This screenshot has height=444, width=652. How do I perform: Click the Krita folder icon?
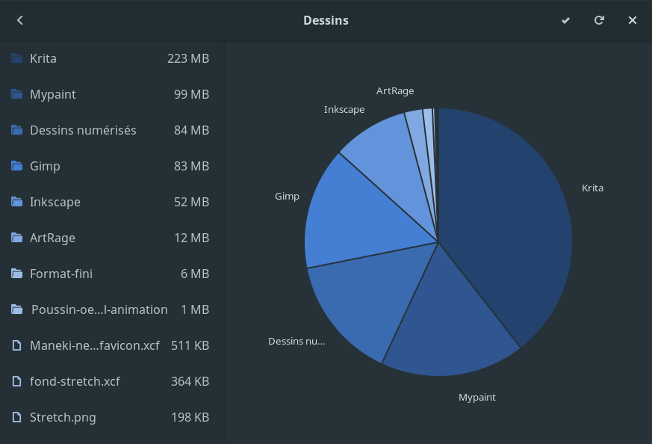click(17, 58)
